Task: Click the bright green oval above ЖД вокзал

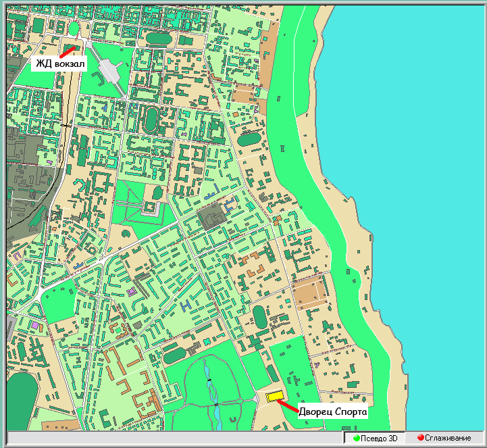Action: pos(73,28)
